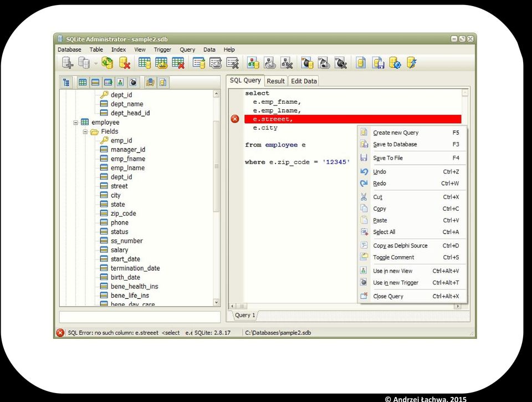Viewport: 532px width, 402px height.
Task: Switch to the Edit Data tab
Action: click(x=304, y=81)
